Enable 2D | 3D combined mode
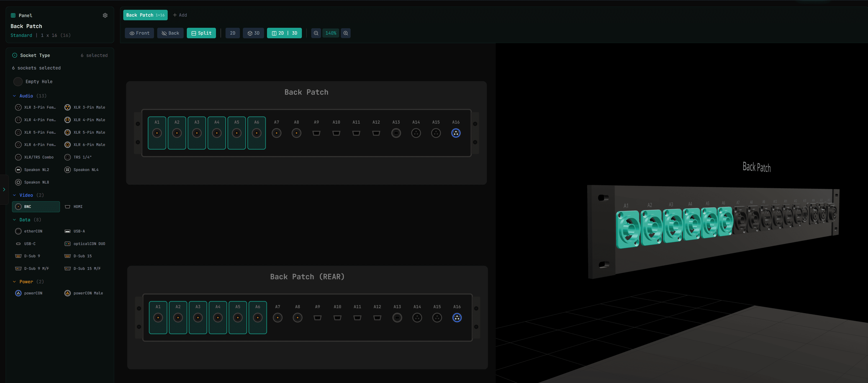868x383 pixels. click(284, 33)
